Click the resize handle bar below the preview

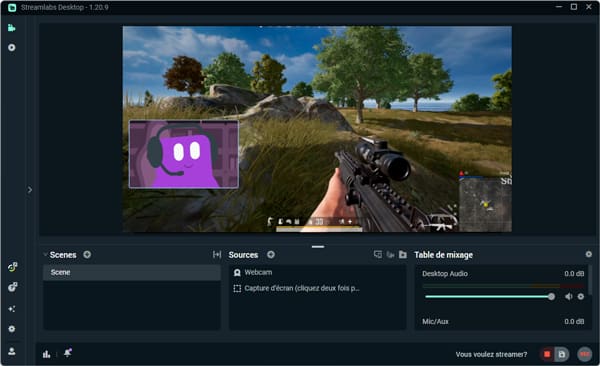(x=318, y=247)
